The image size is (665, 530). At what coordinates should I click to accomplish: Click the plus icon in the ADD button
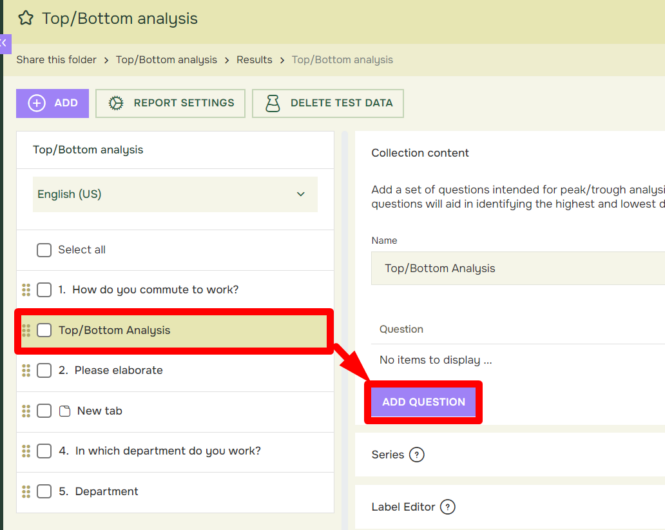[x=36, y=103]
